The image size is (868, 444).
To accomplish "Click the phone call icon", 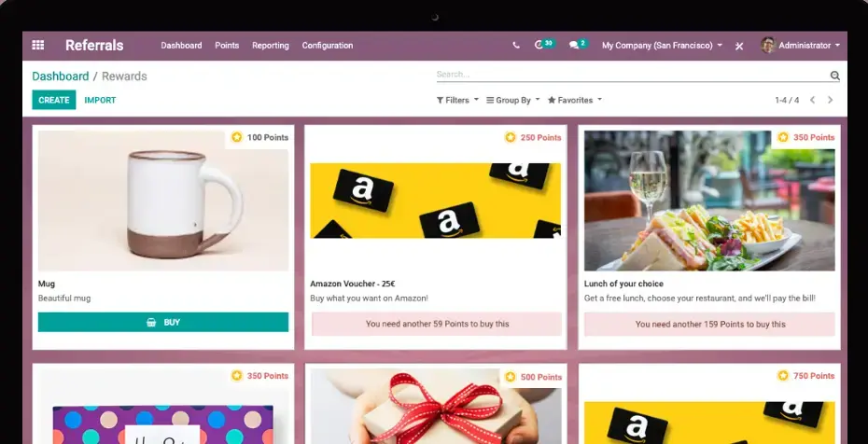I will tap(516, 45).
